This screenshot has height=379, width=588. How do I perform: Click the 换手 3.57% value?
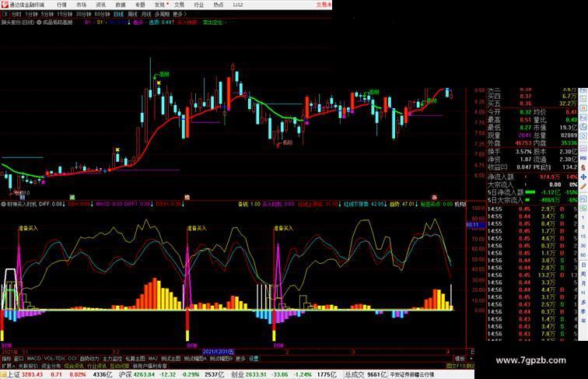point(523,152)
